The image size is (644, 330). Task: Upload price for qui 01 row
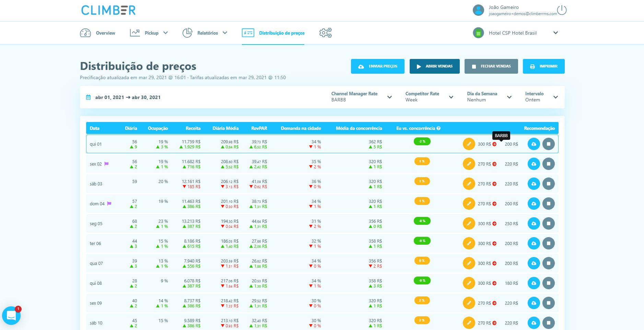534,144
